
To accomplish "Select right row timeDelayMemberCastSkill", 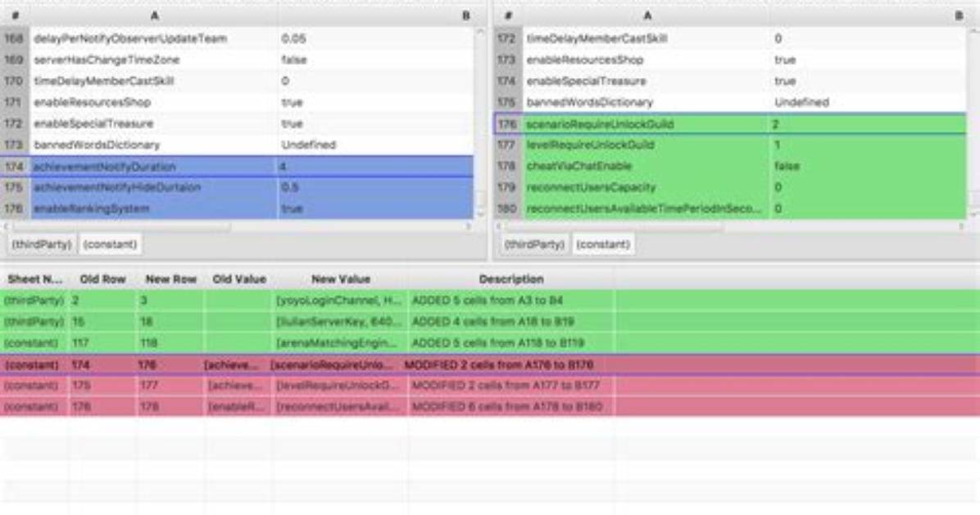I will point(730,39).
